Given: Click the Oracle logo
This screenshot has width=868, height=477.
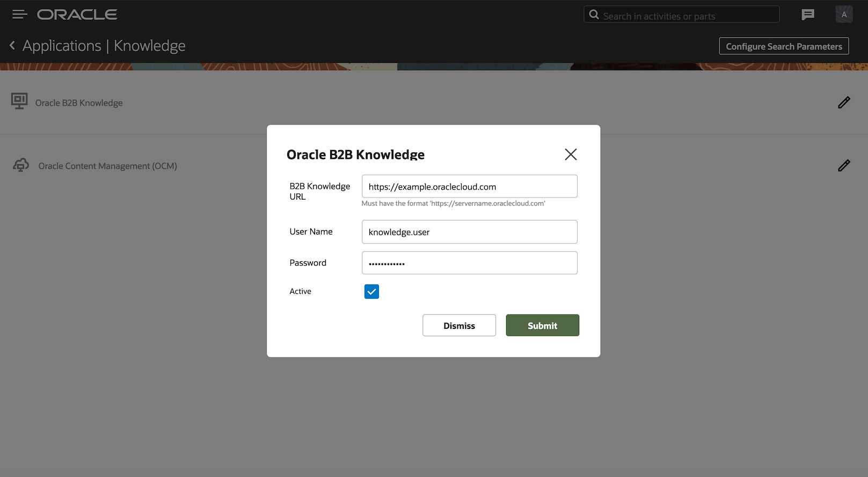Looking at the screenshot, I should [x=77, y=14].
